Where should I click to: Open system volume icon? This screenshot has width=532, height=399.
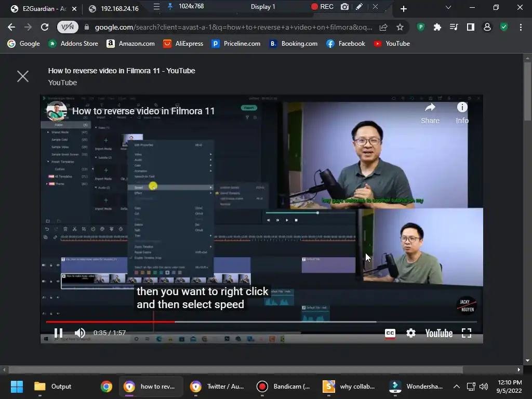484,387
